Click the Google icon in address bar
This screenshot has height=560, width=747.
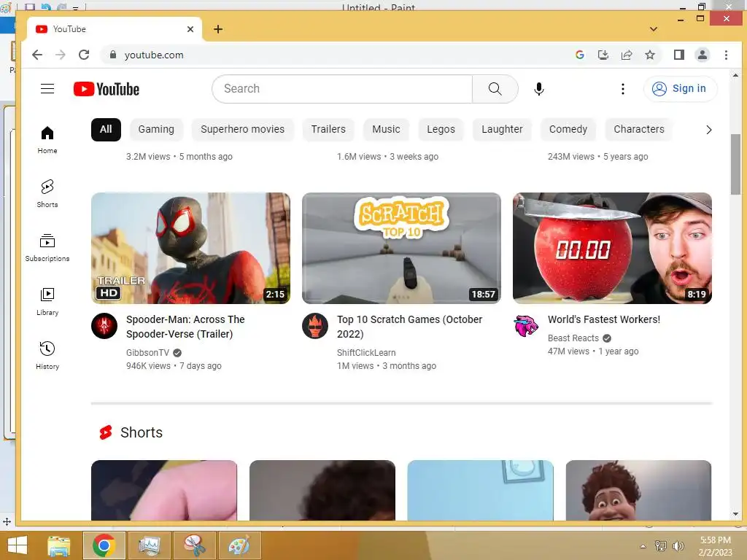point(580,55)
